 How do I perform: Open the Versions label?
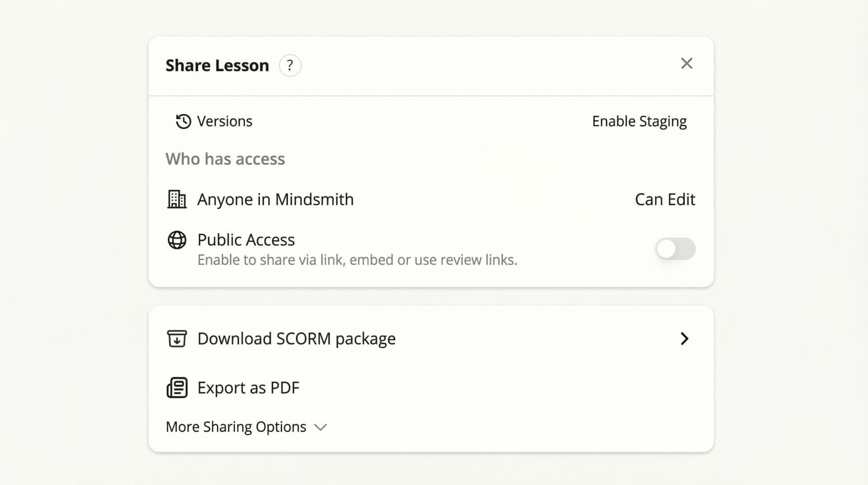pos(225,121)
